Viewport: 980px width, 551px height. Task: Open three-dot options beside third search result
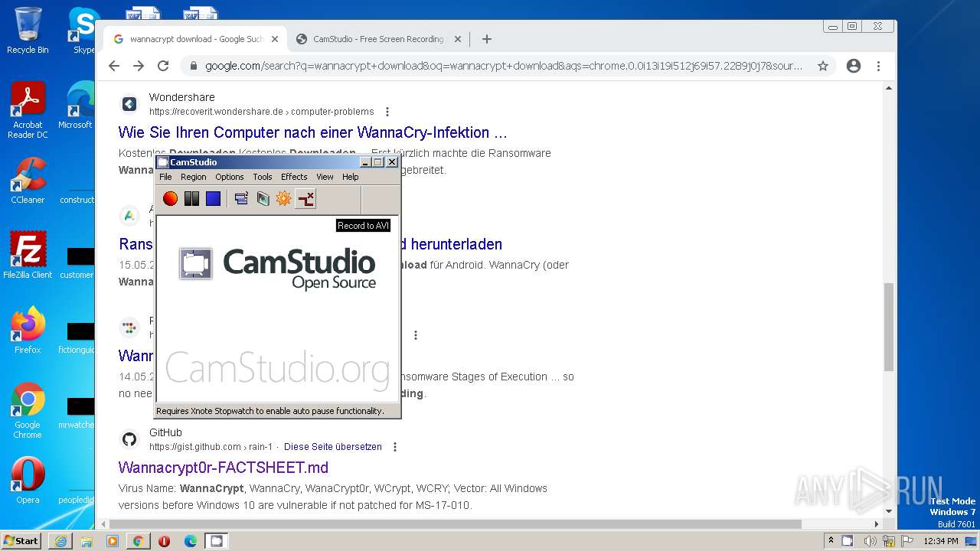[x=416, y=335]
